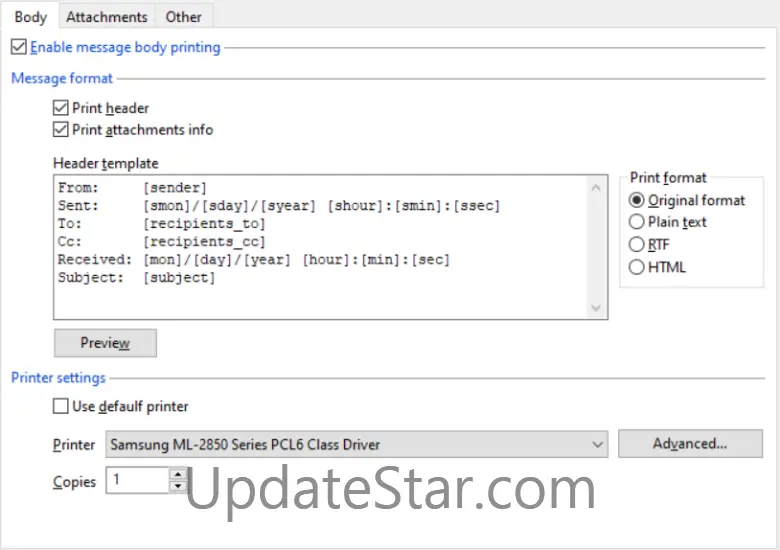This screenshot has width=780, height=550.
Task: Increase copies with the up spinner arrow
Action: (178, 473)
